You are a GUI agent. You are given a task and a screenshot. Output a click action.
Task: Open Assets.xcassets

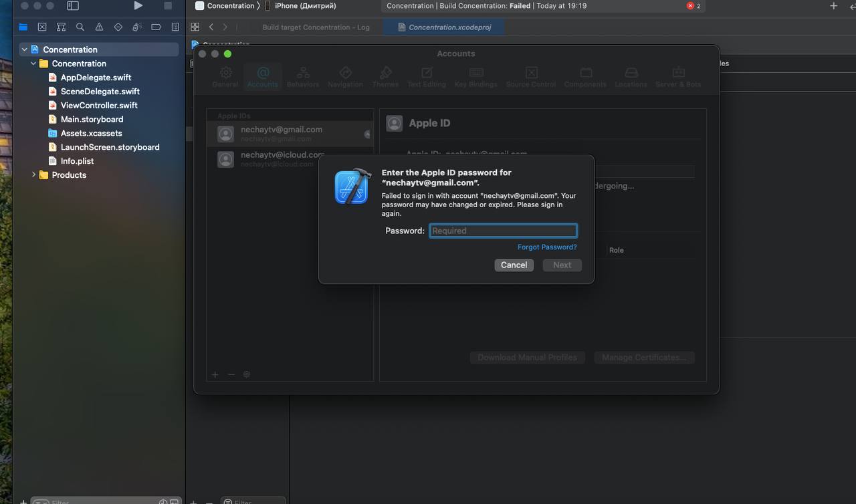pos(91,134)
